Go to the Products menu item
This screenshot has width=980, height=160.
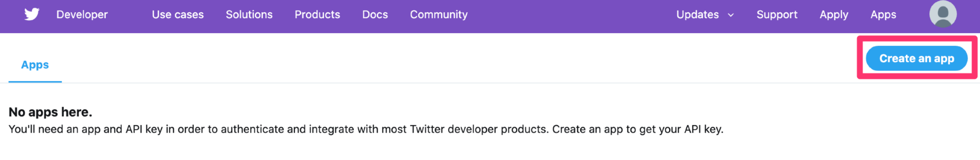tap(317, 15)
